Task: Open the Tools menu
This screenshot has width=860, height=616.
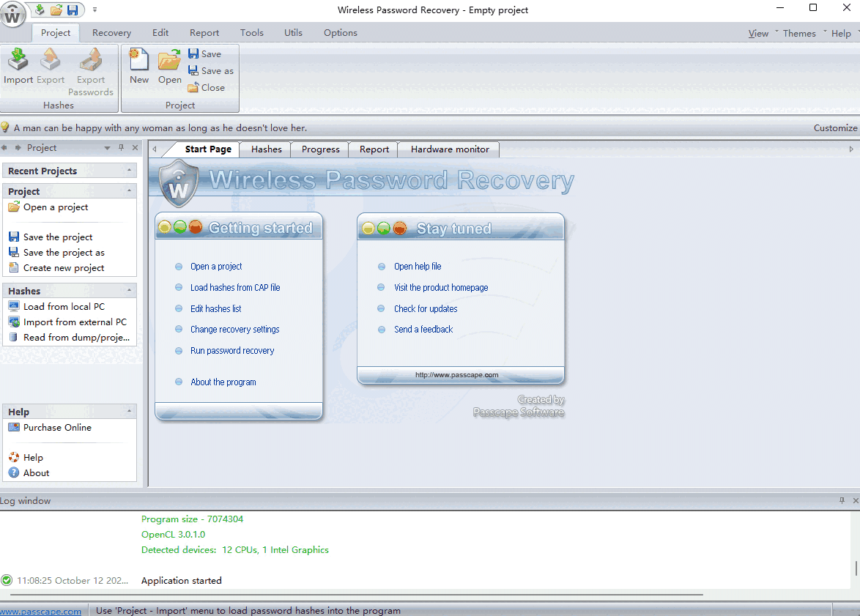Action: (251, 33)
